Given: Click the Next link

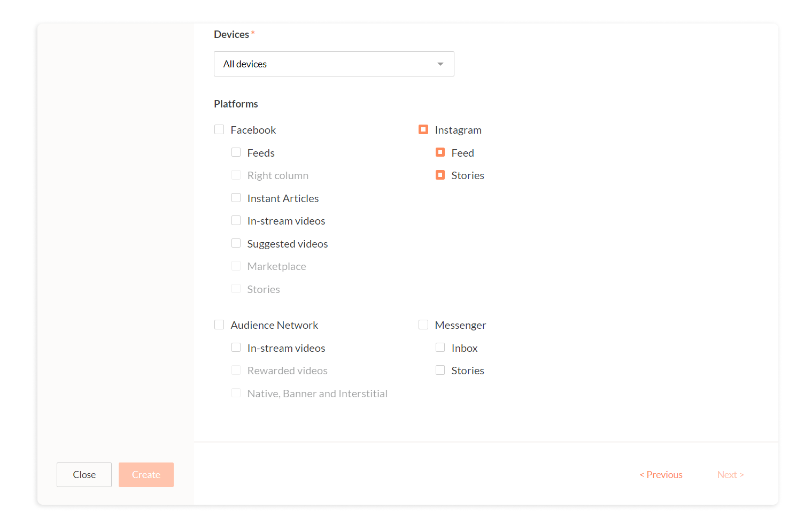Looking at the screenshot, I should tap(730, 475).
